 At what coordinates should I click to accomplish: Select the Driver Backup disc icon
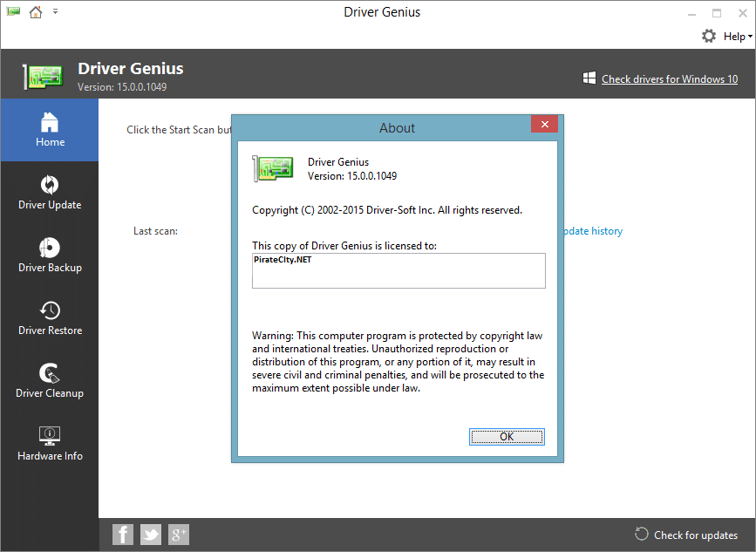click(x=50, y=247)
